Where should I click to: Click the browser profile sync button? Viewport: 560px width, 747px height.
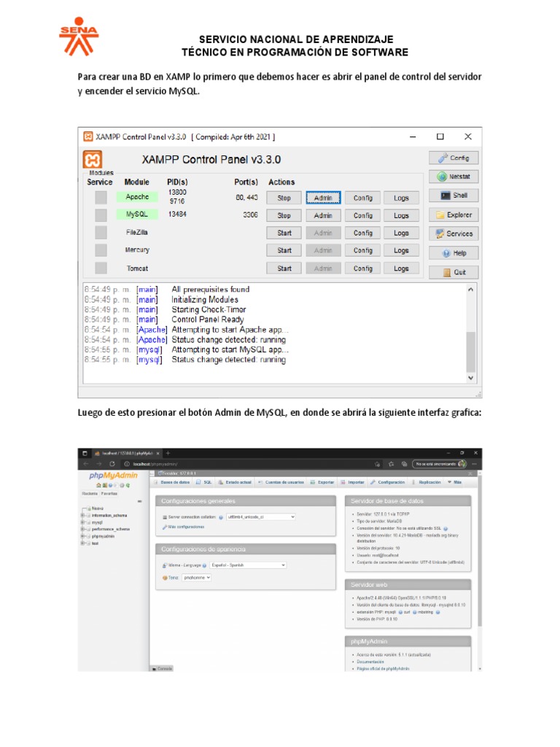(439, 463)
